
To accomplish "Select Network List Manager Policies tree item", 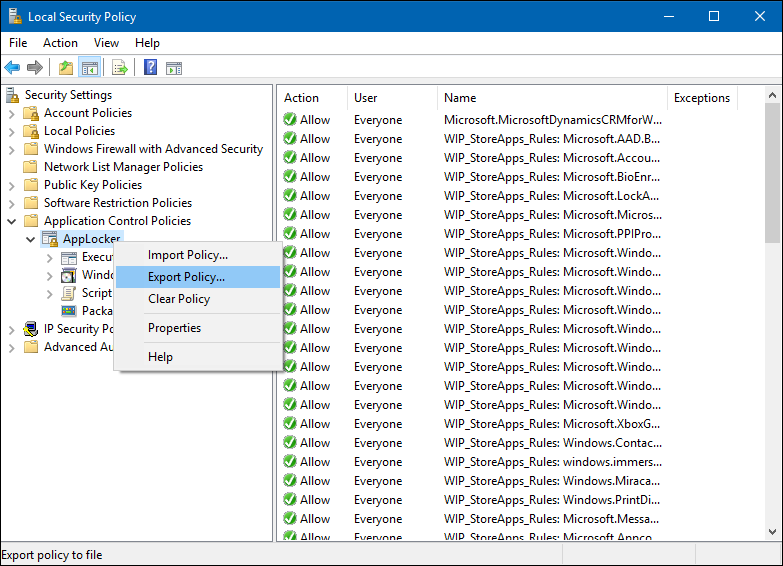I will pos(123,167).
